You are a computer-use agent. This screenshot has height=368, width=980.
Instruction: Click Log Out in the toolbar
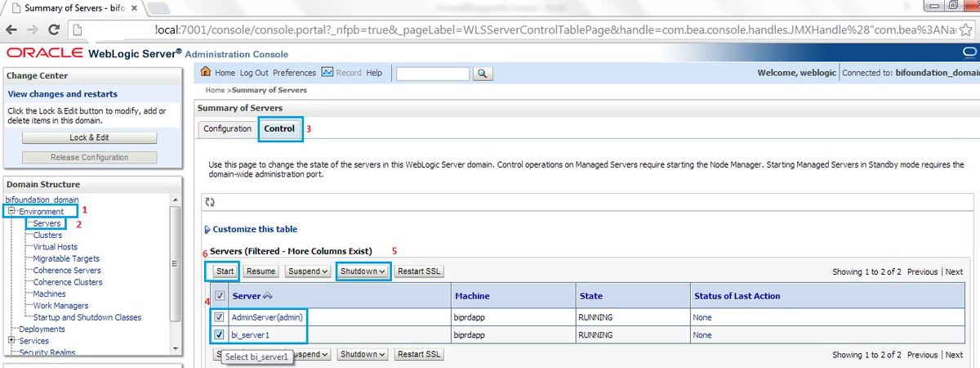coord(254,73)
